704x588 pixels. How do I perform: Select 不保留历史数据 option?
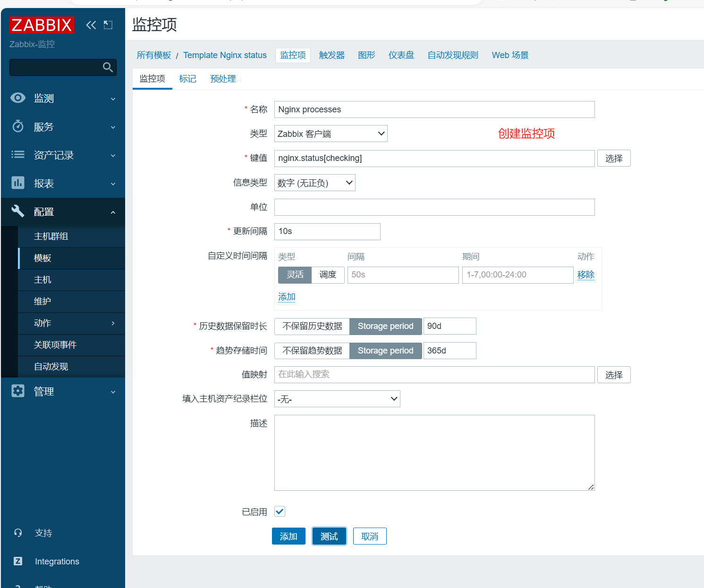(x=312, y=326)
